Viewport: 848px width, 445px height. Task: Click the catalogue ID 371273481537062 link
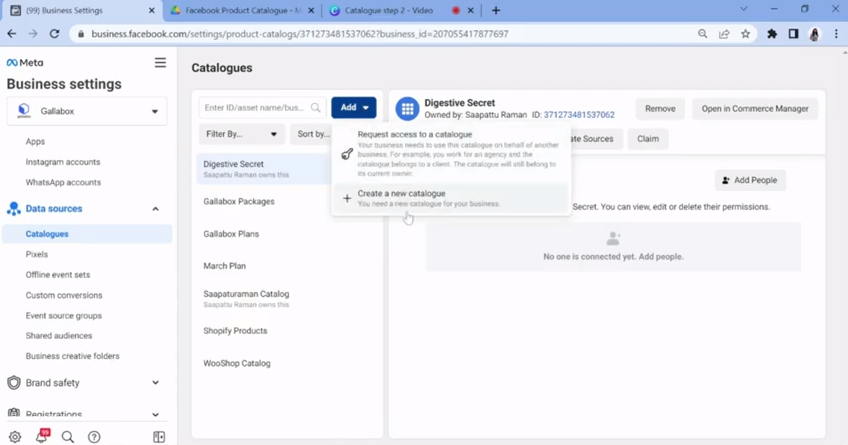tap(579, 115)
